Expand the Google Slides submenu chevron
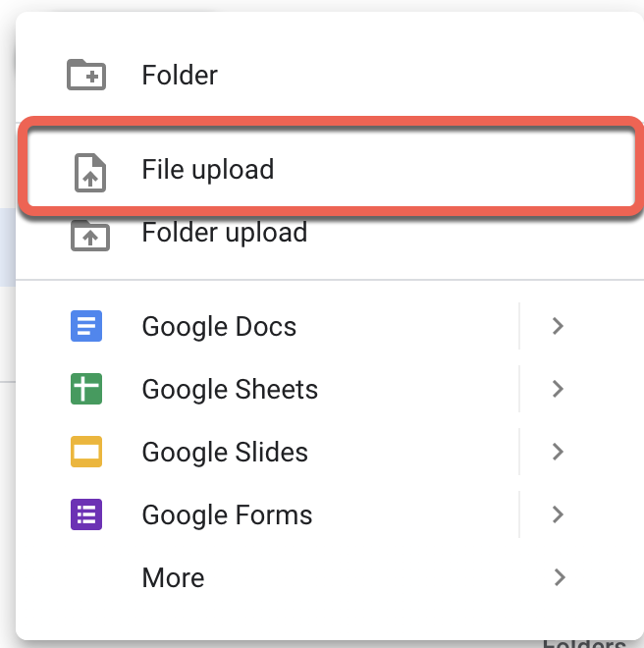Image resolution: width=644 pixels, height=648 pixels. point(558,452)
